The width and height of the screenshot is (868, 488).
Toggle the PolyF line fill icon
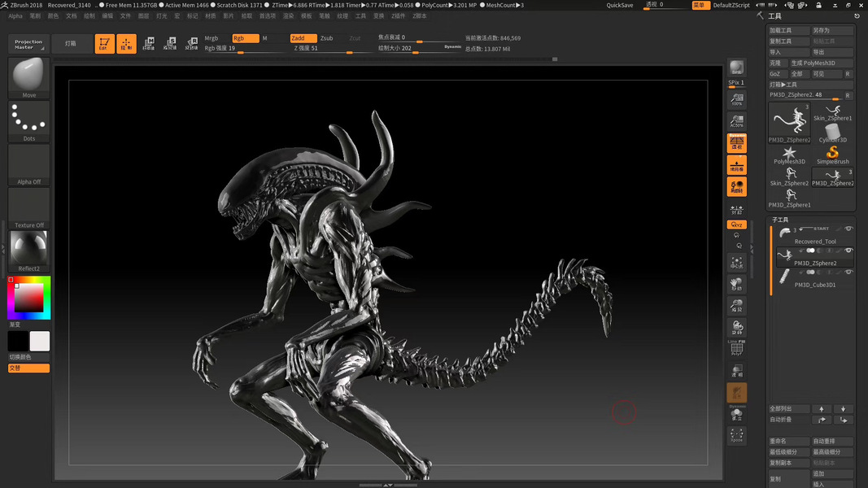pos(736,349)
